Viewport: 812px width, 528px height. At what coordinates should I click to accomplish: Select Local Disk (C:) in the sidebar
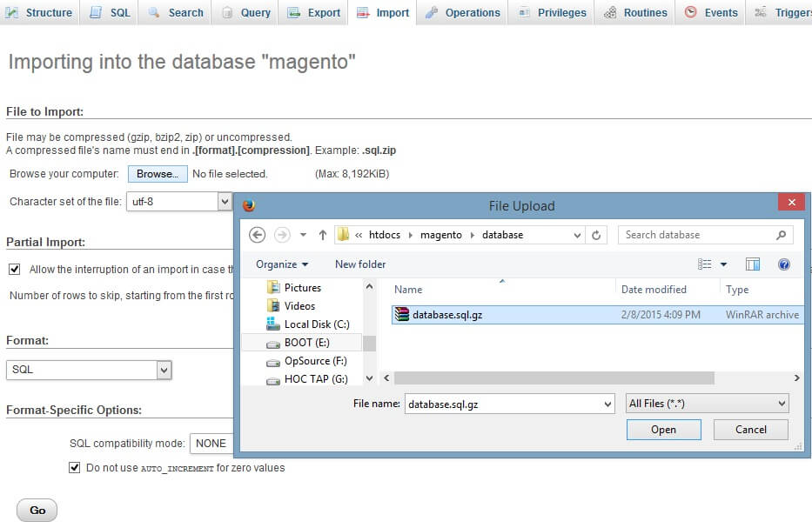(316, 324)
